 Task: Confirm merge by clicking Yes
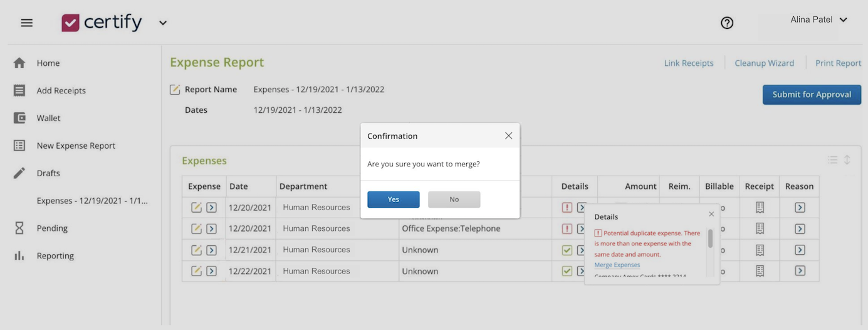tap(393, 200)
